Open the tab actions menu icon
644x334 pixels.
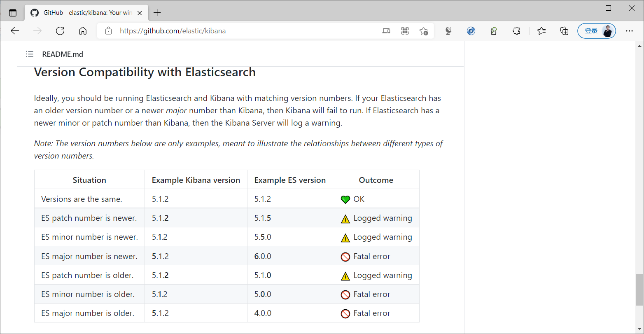[13, 13]
